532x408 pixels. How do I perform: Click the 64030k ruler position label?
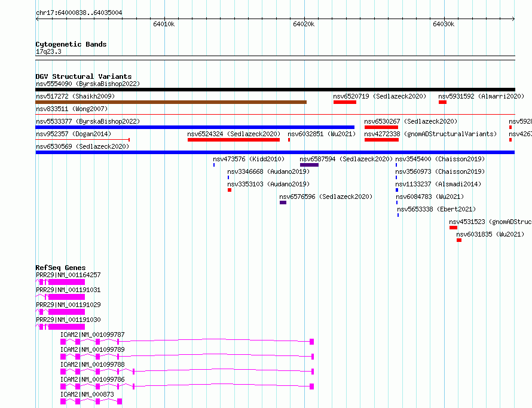[444, 24]
